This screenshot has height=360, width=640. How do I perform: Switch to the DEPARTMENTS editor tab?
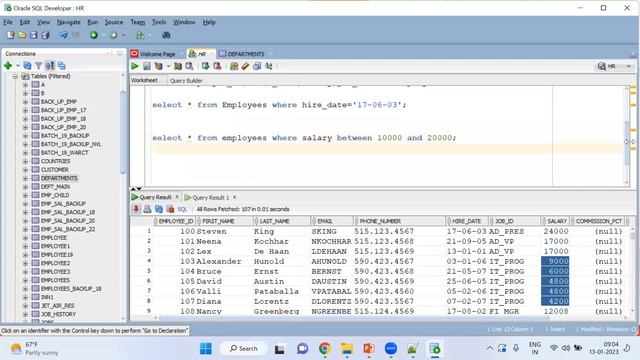(245, 54)
